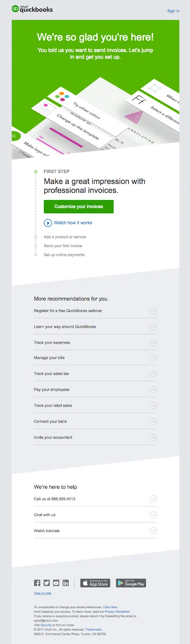The height and width of the screenshot is (644, 190).
Task: Select the Set up online payments step
Action: click(x=64, y=255)
